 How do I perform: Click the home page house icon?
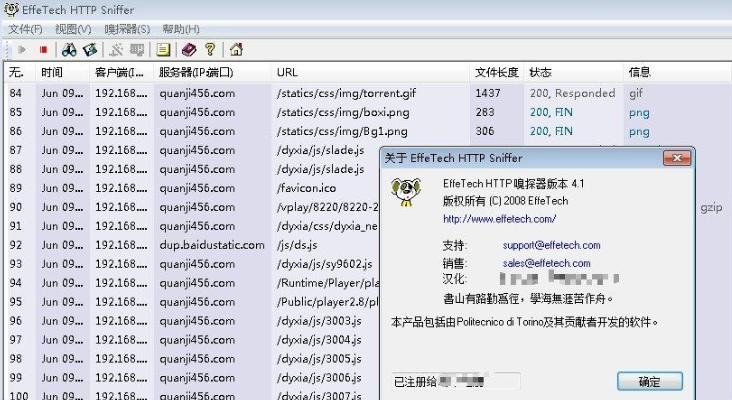click(x=236, y=49)
